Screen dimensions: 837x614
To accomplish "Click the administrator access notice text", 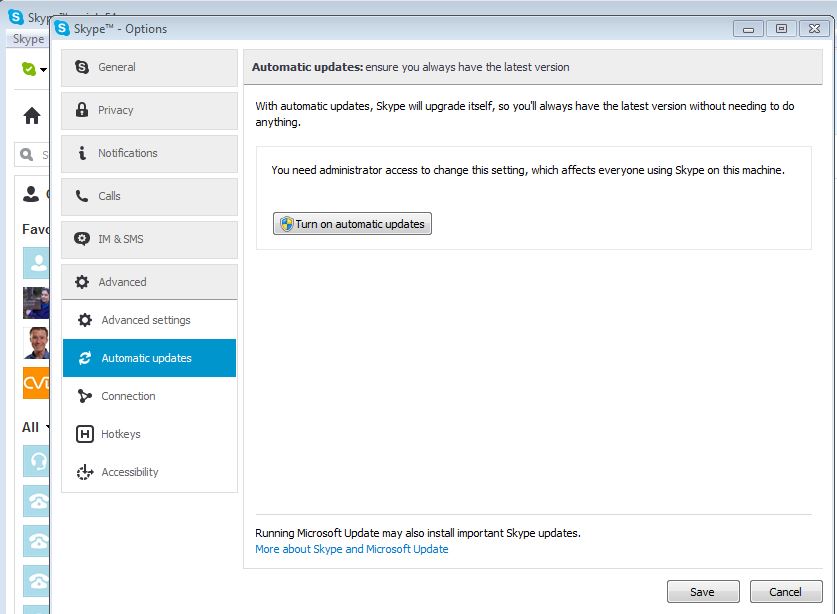I will click(x=528, y=170).
